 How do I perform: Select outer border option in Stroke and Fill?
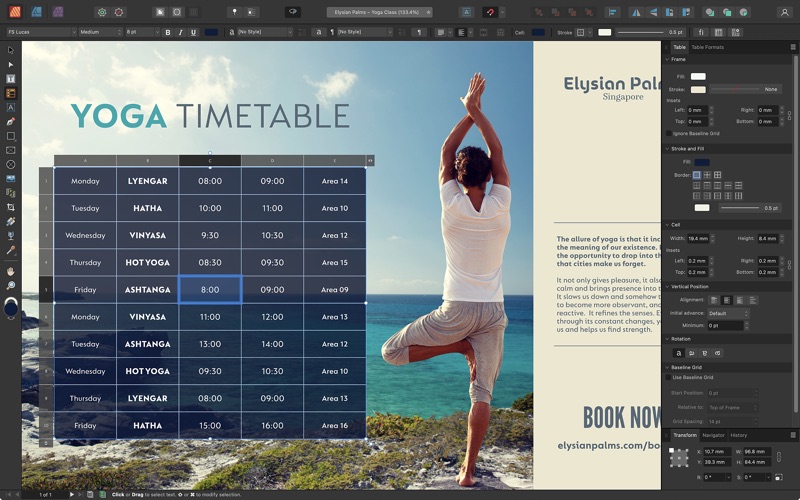[696, 174]
